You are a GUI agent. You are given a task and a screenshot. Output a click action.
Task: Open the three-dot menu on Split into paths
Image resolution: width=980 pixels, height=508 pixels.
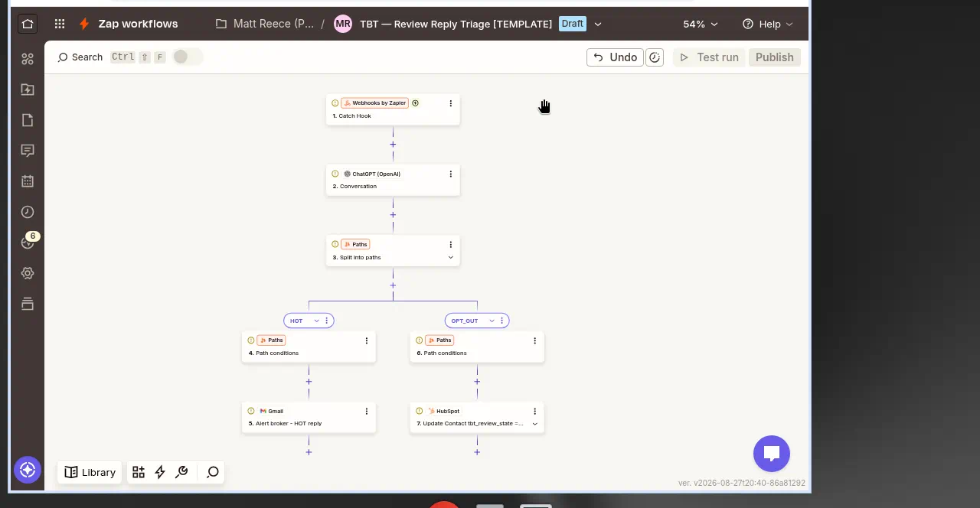click(x=450, y=245)
